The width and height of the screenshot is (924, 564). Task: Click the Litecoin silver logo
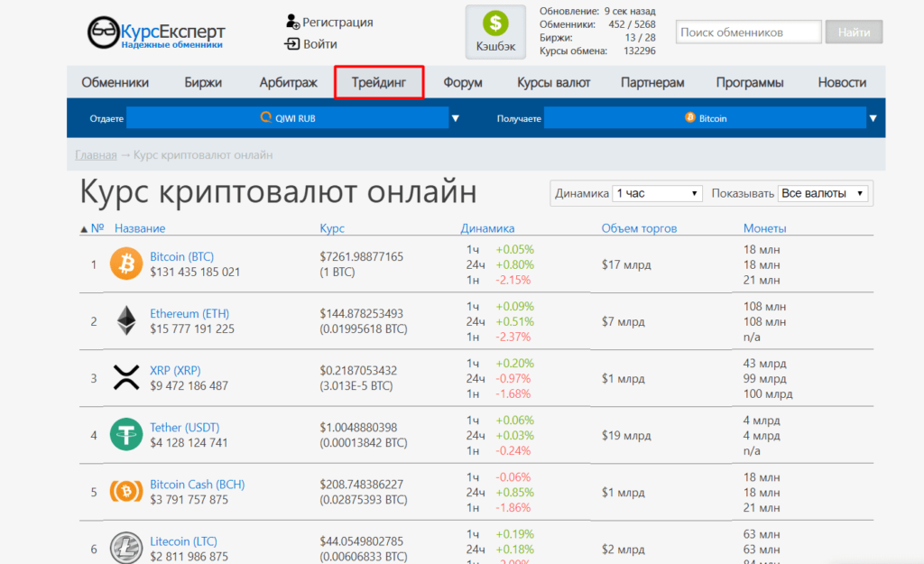click(126, 548)
